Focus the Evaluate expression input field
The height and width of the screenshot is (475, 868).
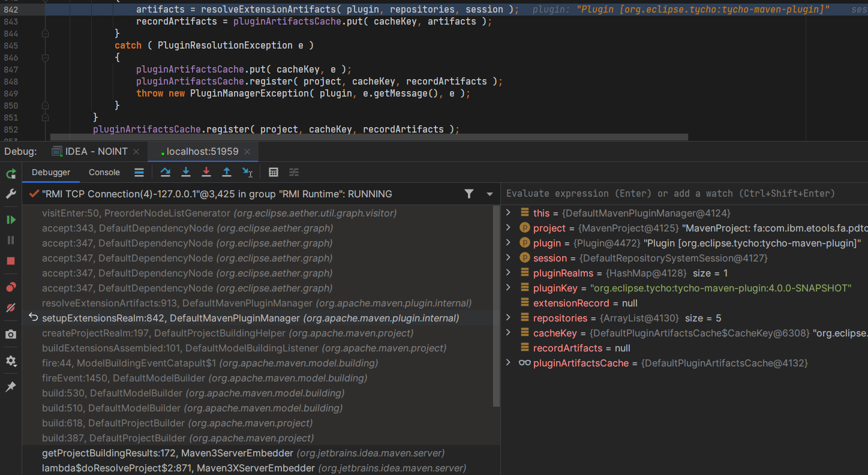(x=684, y=194)
